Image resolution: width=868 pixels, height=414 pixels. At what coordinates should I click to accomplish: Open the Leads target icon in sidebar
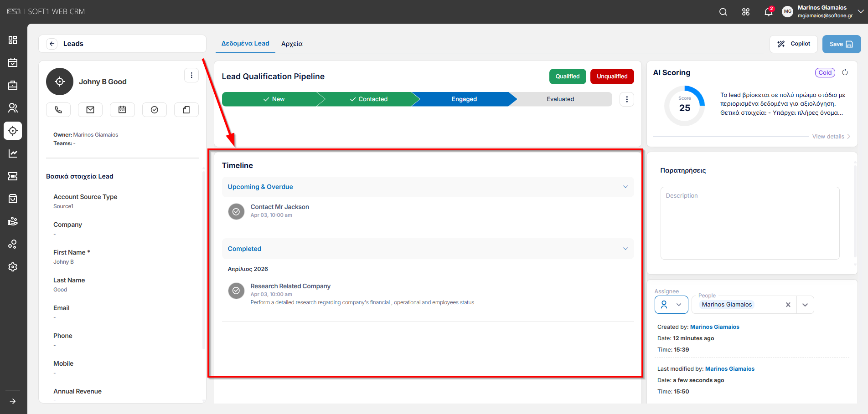point(13,131)
